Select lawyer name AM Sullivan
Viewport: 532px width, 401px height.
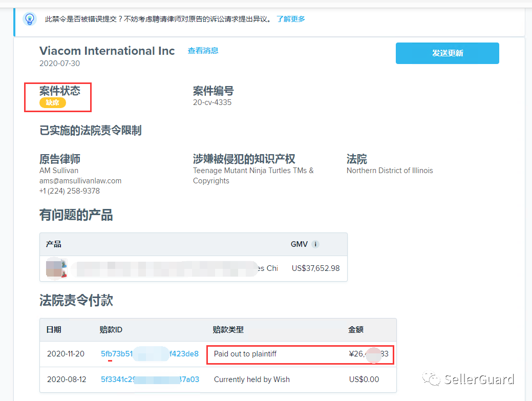click(59, 171)
